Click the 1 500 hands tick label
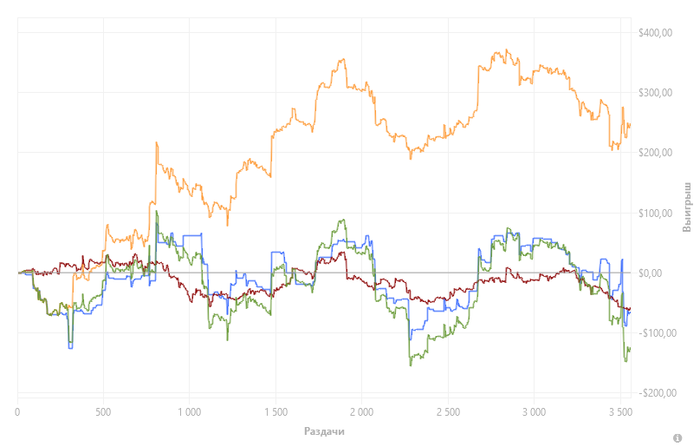Viewport: 700px width, 447px height. point(276,412)
